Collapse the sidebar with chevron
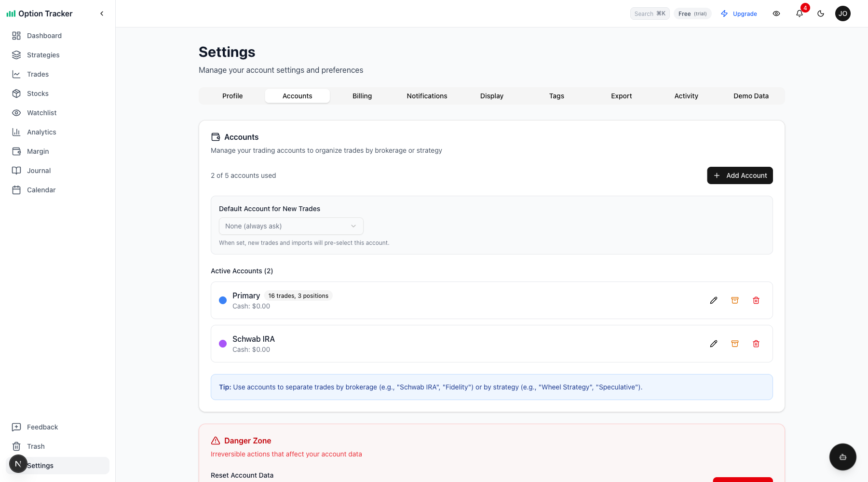Viewport: 868px width, 482px height. click(102, 13)
